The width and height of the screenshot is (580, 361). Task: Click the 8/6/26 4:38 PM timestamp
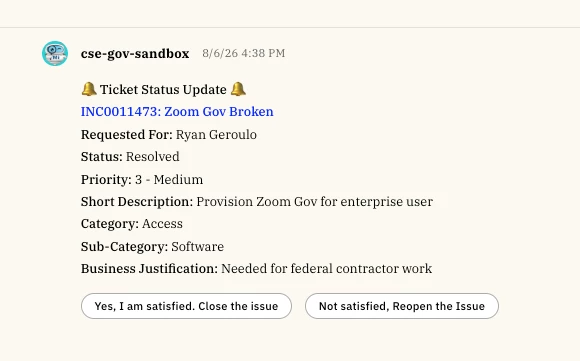coord(244,53)
